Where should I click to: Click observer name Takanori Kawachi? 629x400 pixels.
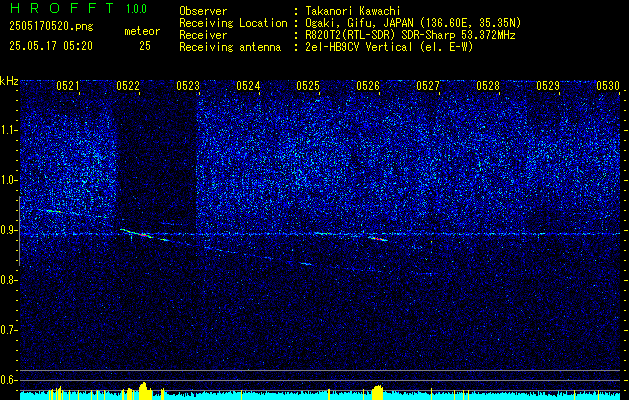353,11
